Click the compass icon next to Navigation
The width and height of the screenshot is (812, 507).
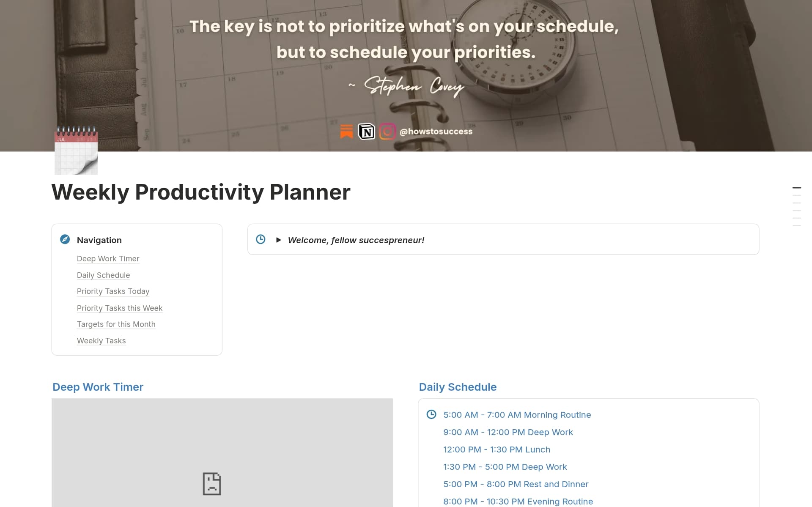[x=64, y=240]
